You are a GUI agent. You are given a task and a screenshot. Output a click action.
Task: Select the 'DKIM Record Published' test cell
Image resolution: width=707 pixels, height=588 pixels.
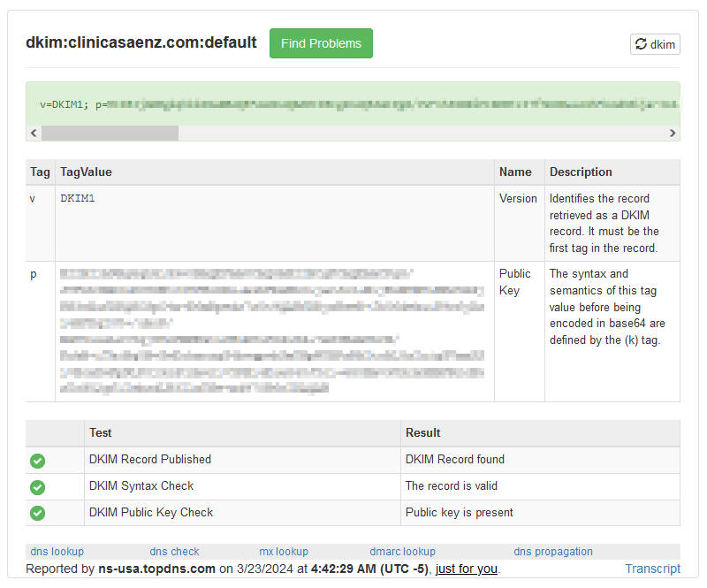[x=242, y=460]
